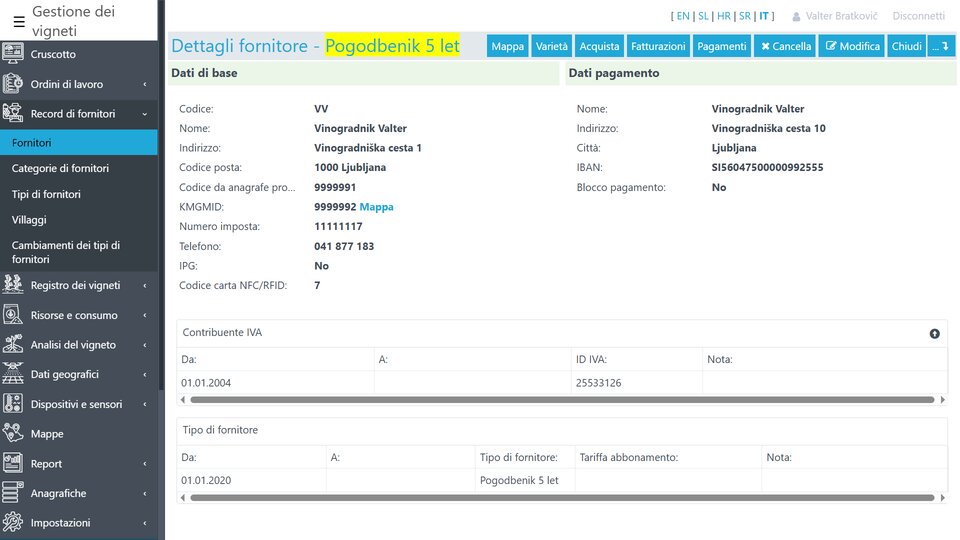Click the Ordini di lavoro icon
The width and height of the screenshot is (960, 540).
13,84
